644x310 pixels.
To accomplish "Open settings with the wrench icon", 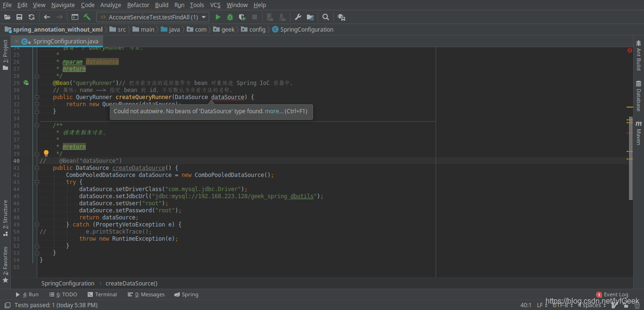I will (298, 17).
